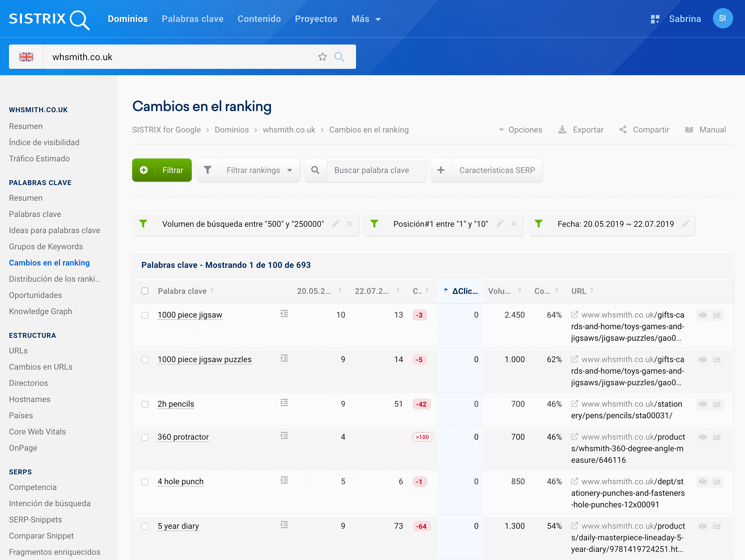745x560 pixels.
Task: Click the Características SERP field
Action: (x=497, y=170)
